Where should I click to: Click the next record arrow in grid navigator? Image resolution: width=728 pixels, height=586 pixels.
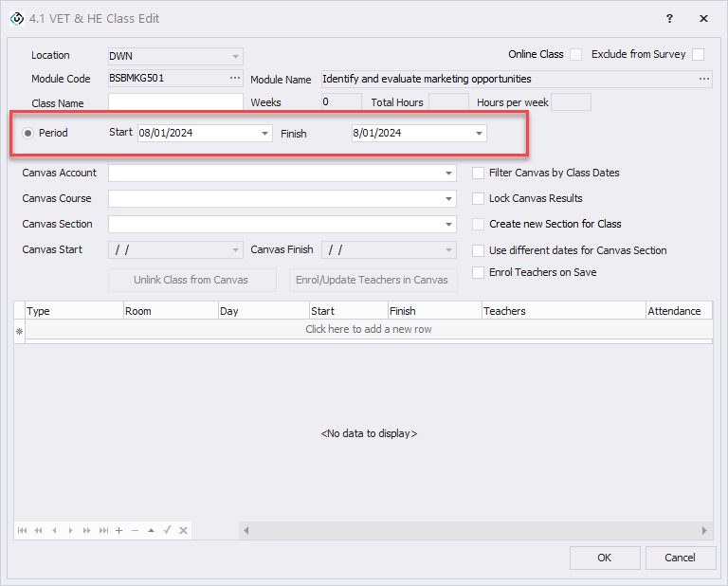click(71, 531)
